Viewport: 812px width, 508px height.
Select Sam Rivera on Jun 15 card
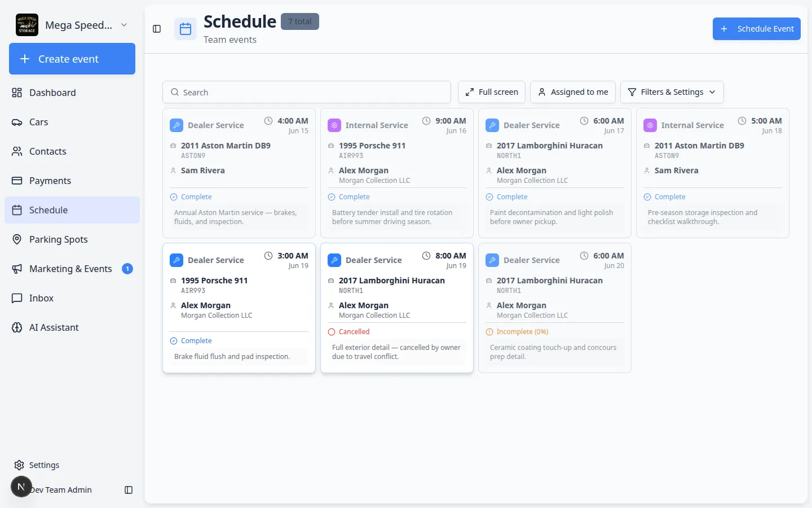coord(203,170)
